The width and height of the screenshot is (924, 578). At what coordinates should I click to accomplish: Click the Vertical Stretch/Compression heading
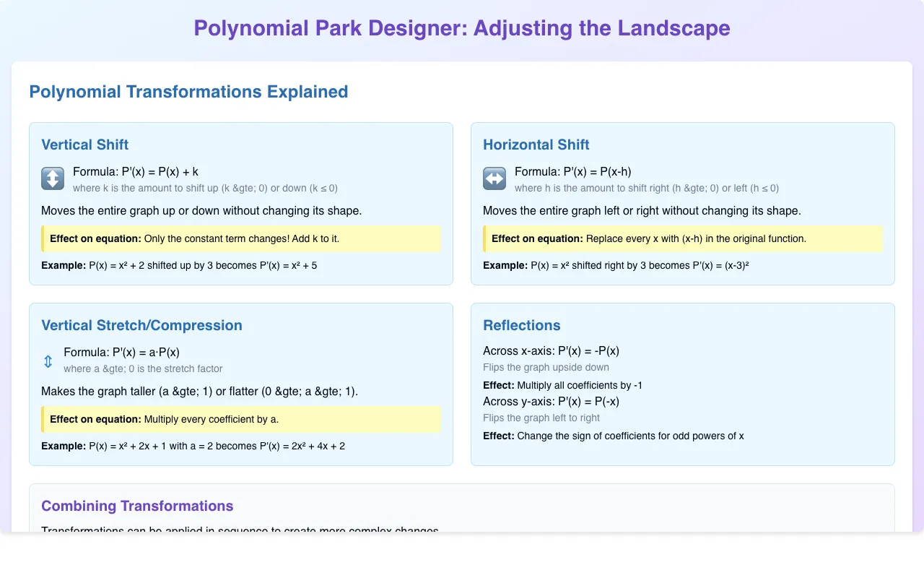pyautogui.click(x=141, y=325)
